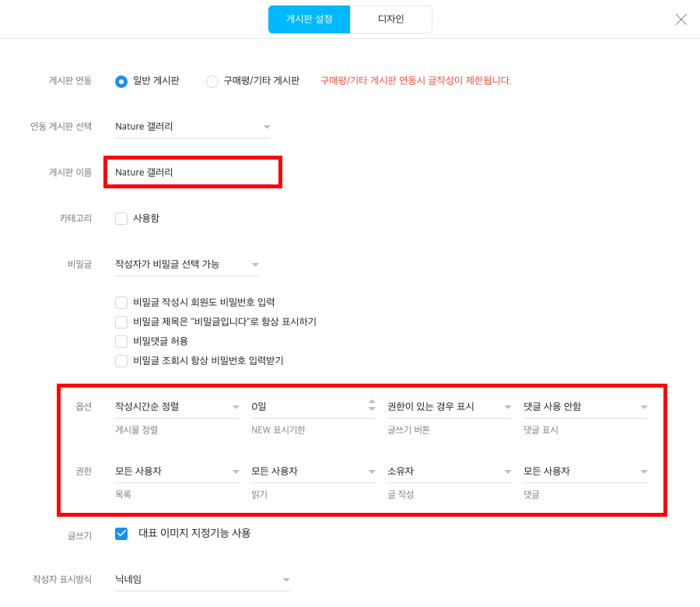Change the 글 작성 permission dropdown
This screenshot has width=700, height=607.
(x=449, y=472)
